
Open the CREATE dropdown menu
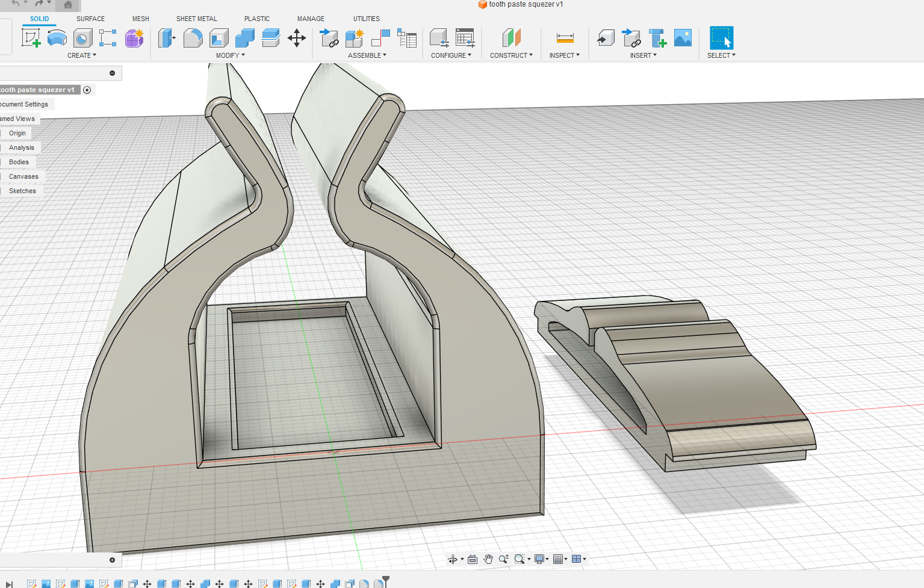point(82,55)
